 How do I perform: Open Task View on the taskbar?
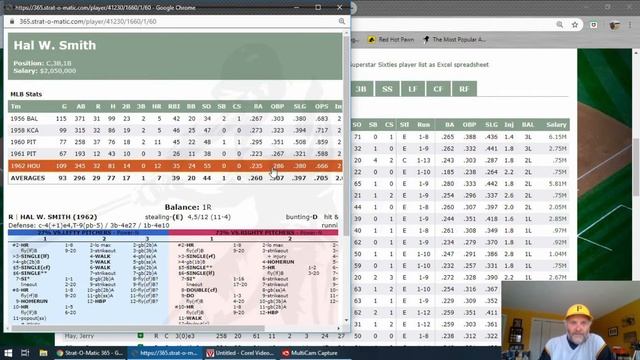coord(25,353)
